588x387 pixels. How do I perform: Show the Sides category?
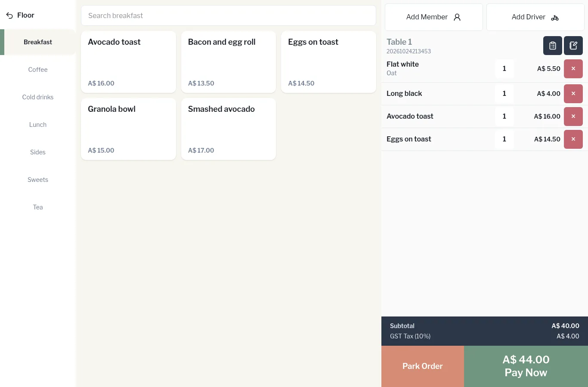point(38,152)
